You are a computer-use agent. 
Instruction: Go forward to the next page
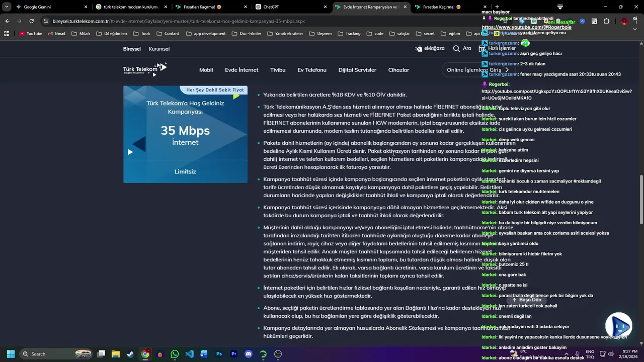19,21
